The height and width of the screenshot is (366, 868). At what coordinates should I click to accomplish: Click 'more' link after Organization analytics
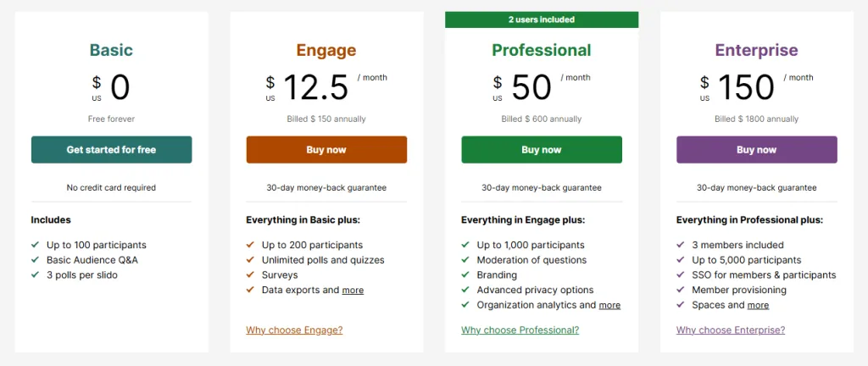[609, 305]
